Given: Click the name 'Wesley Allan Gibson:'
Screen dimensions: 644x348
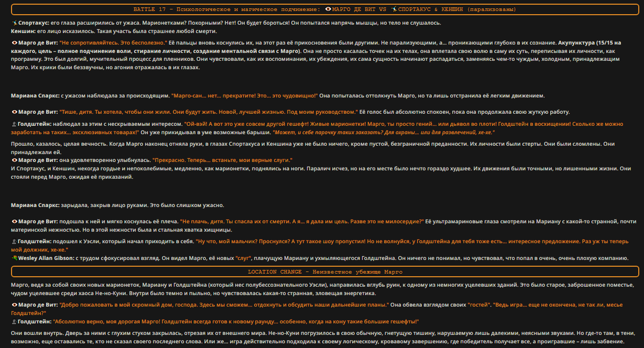Looking at the screenshot, I should point(46,258).
